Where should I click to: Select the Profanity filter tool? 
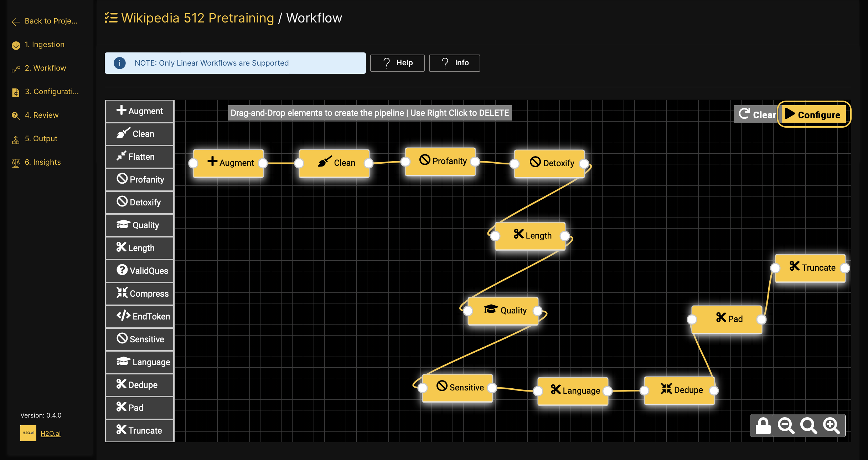[x=139, y=179]
